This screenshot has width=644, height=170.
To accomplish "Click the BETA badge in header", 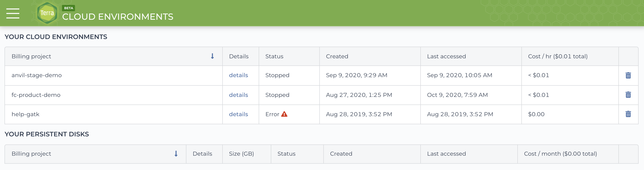I will 68,8.
